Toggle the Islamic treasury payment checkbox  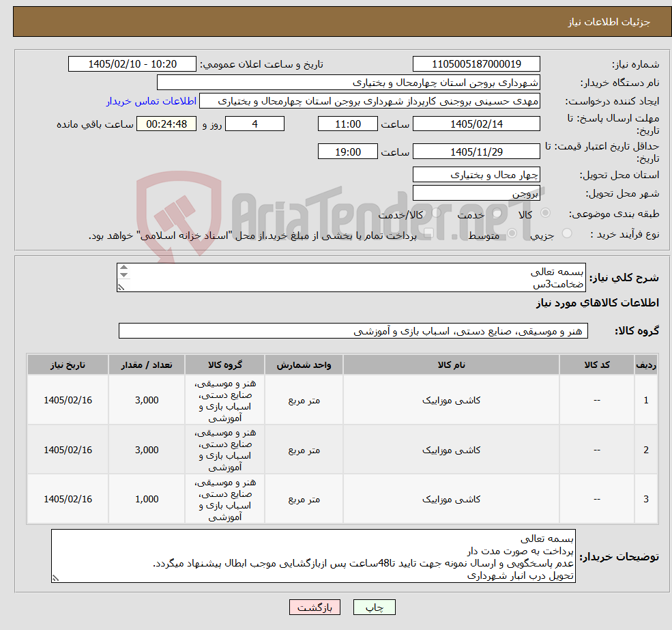click(x=428, y=233)
